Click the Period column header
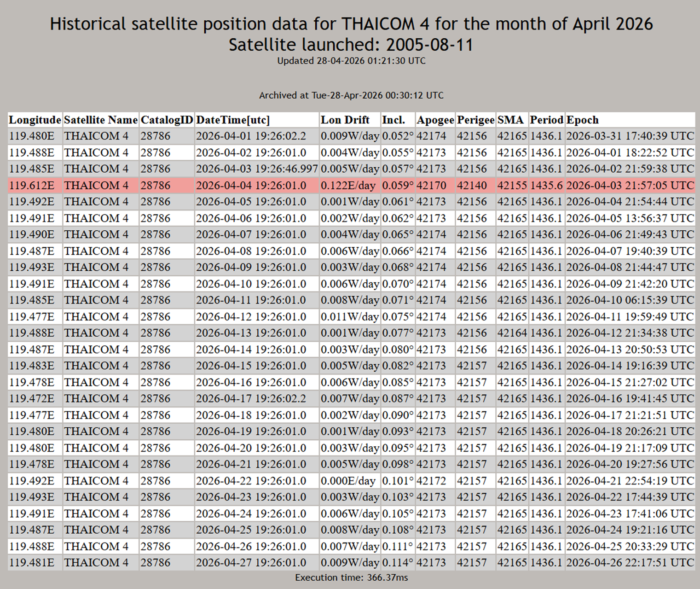This screenshot has height=589, width=700. click(x=546, y=120)
